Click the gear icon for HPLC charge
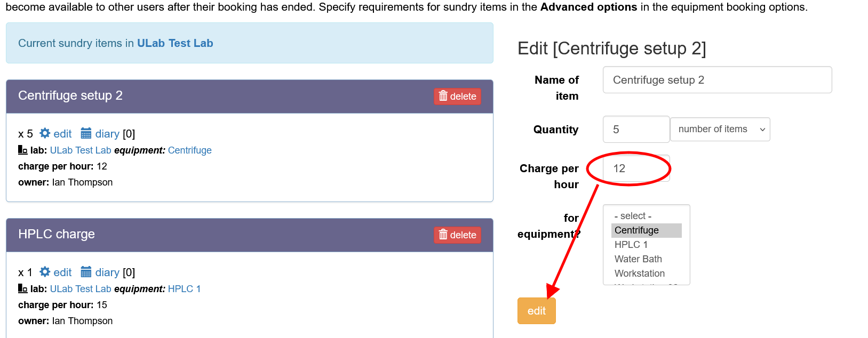The width and height of the screenshot is (868, 338). [x=45, y=272]
